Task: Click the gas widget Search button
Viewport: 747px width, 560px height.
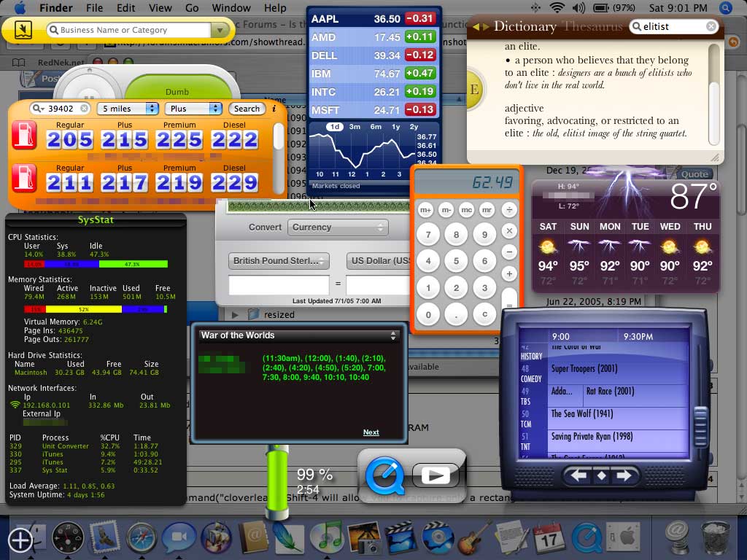Action: click(247, 109)
